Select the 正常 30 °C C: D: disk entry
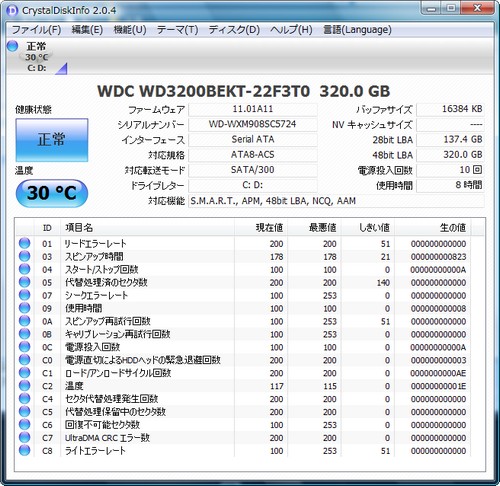Image resolution: width=500 pixels, height=486 pixels. tap(37, 57)
